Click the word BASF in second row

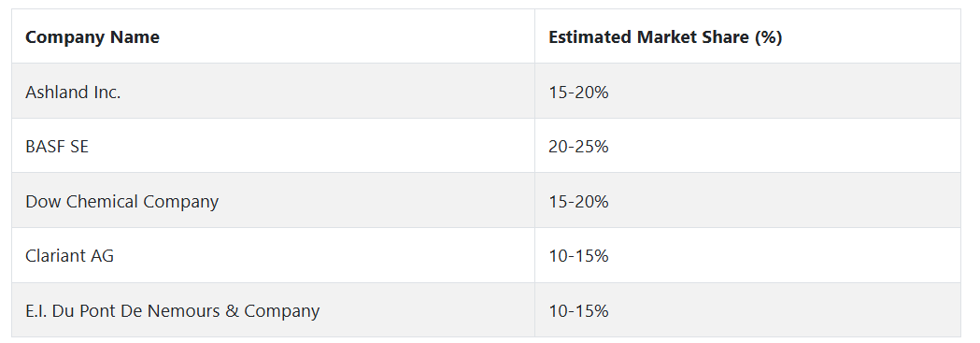(x=44, y=146)
